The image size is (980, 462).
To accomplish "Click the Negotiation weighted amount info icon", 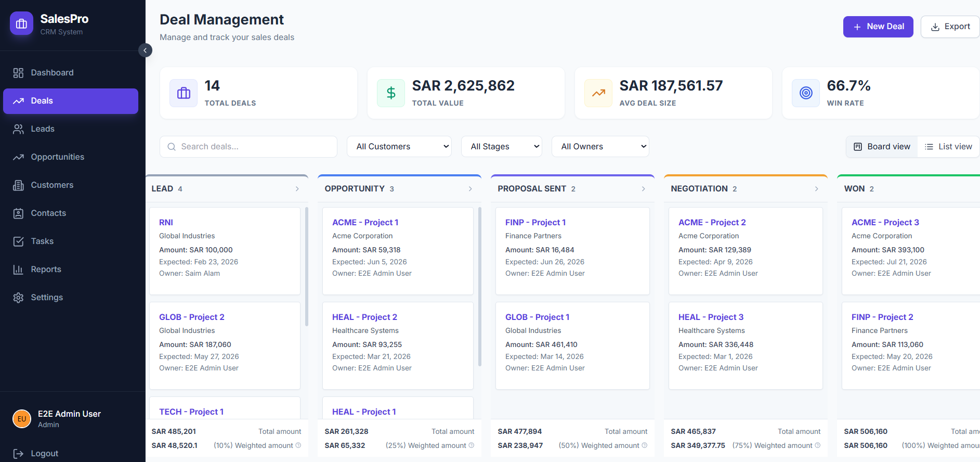I will [x=818, y=445].
